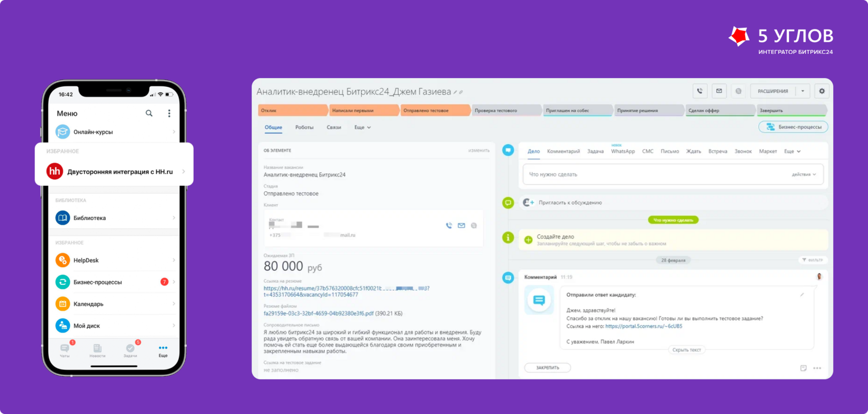This screenshot has width=868, height=414.
Task: Switch to the Комментарий activity tab
Action: click(x=563, y=151)
